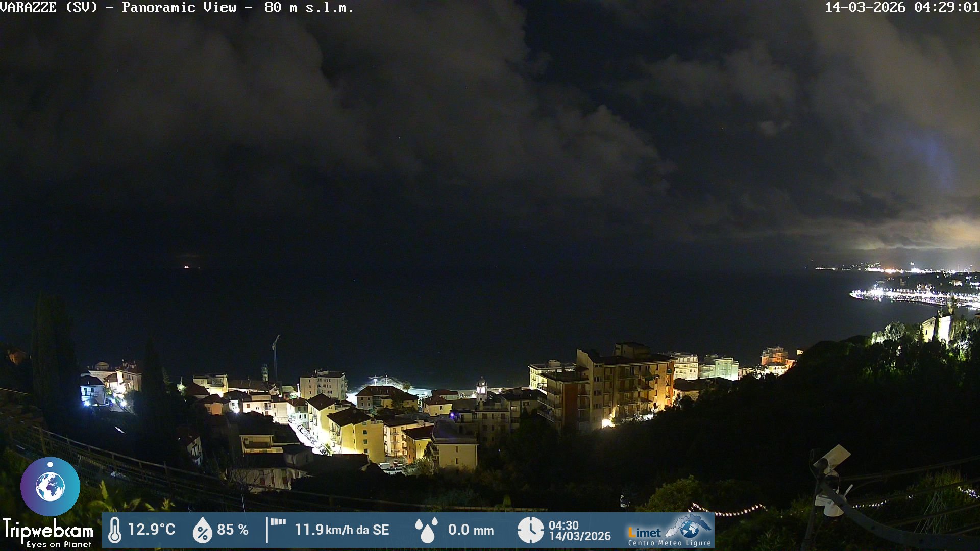
Task: Click the Tripwebcam Eyes on Planet text
Action: point(48,534)
